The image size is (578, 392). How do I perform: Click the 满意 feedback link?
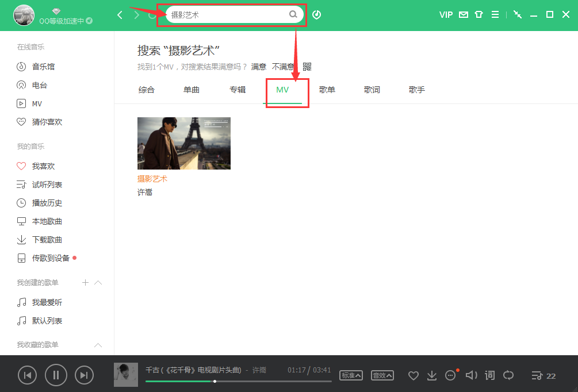(x=257, y=67)
